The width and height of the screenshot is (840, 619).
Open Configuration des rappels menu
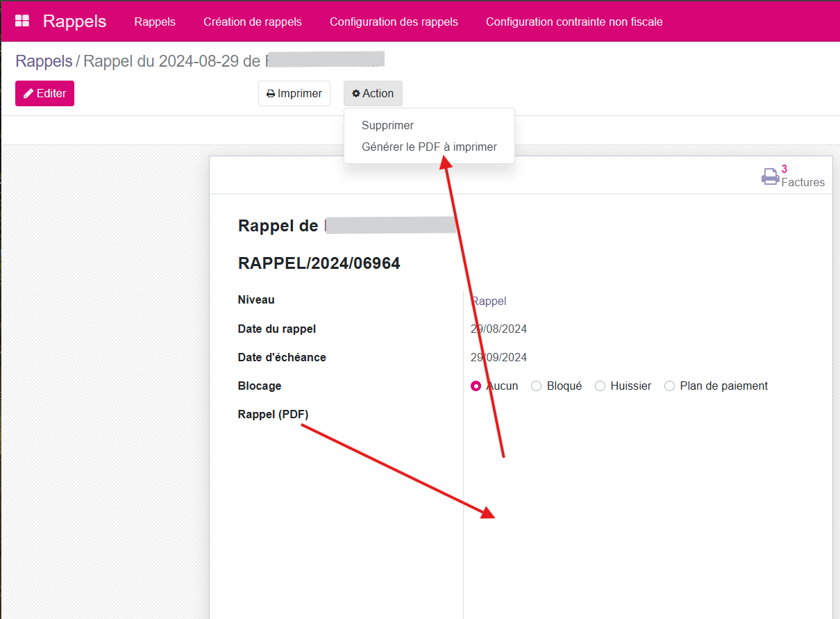394,22
